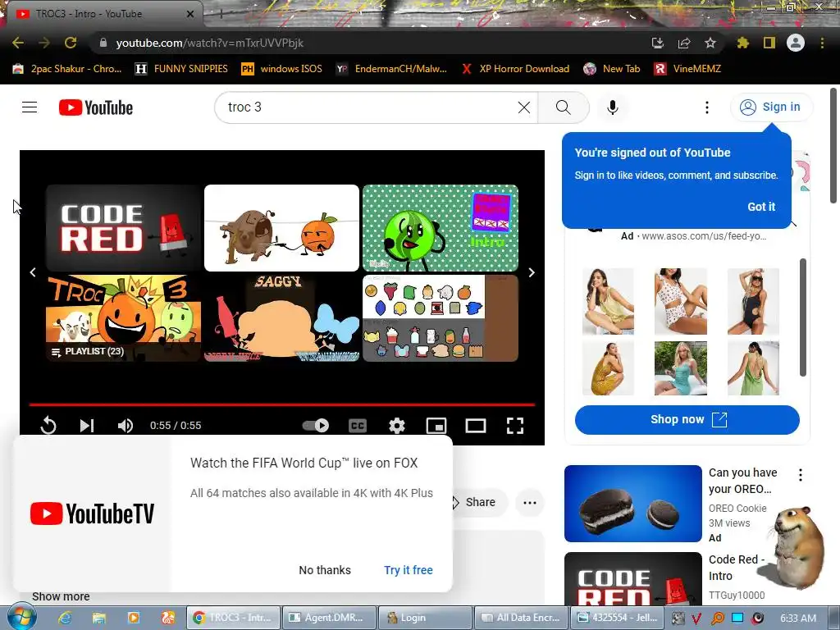
Task: Open the Windows Start button
Action: (21, 618)
